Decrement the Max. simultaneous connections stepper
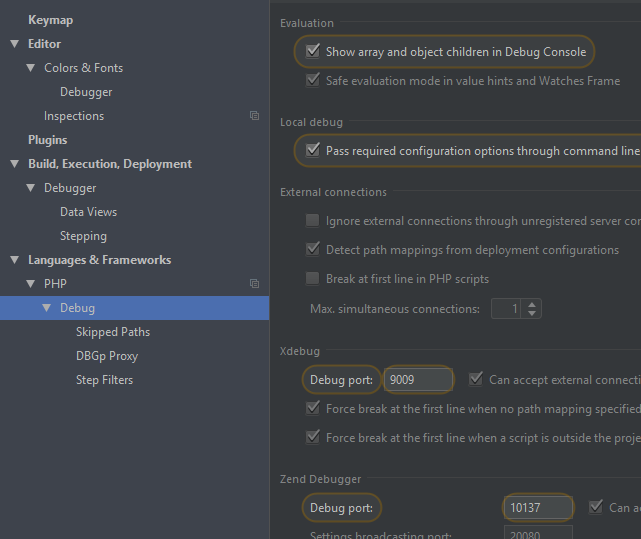 [531, 313]
